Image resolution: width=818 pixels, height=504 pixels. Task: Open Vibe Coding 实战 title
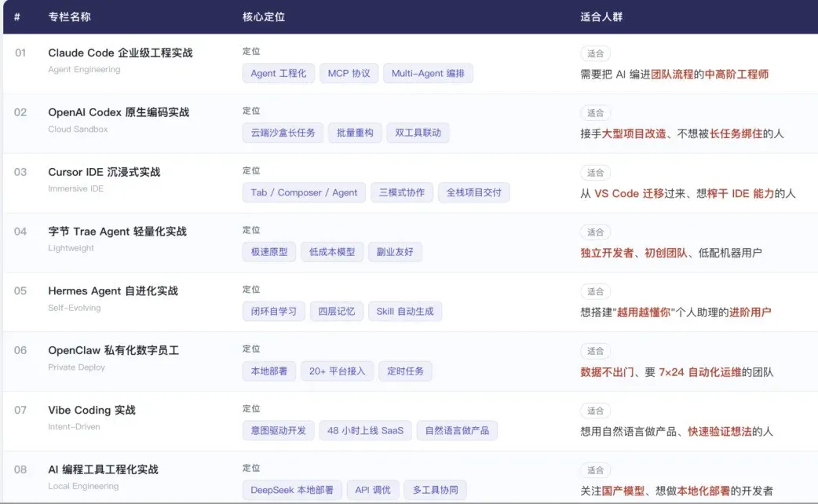pos(92,410)
